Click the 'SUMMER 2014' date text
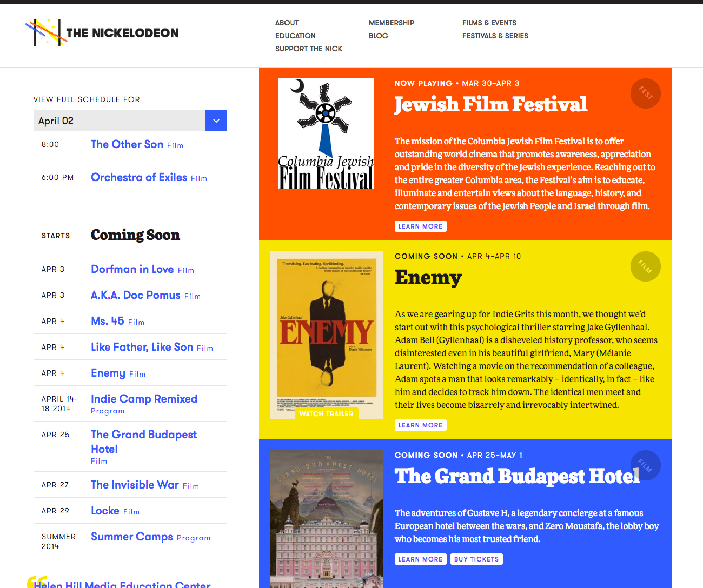This screenshot has width=703, height=588. [58, 542]
